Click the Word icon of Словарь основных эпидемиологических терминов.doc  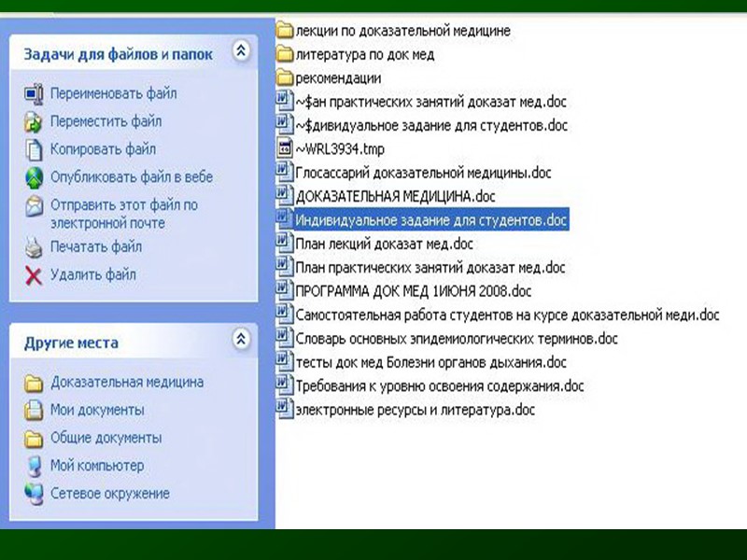(x=285, y=338)
